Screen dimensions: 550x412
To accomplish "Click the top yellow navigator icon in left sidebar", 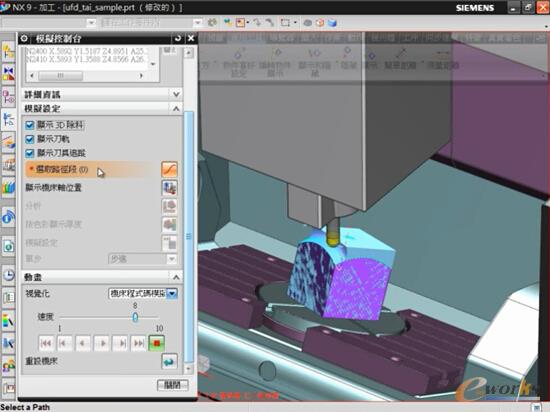I will coord(8,52).
